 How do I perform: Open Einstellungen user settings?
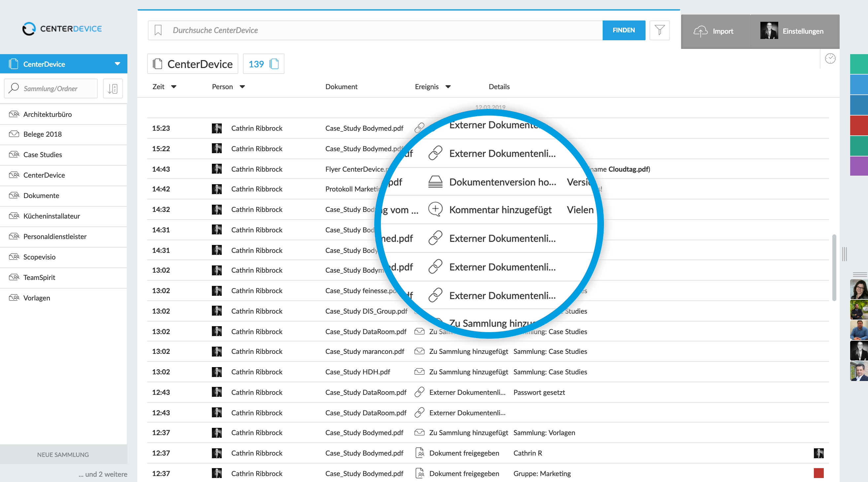(x=794, y=31)
